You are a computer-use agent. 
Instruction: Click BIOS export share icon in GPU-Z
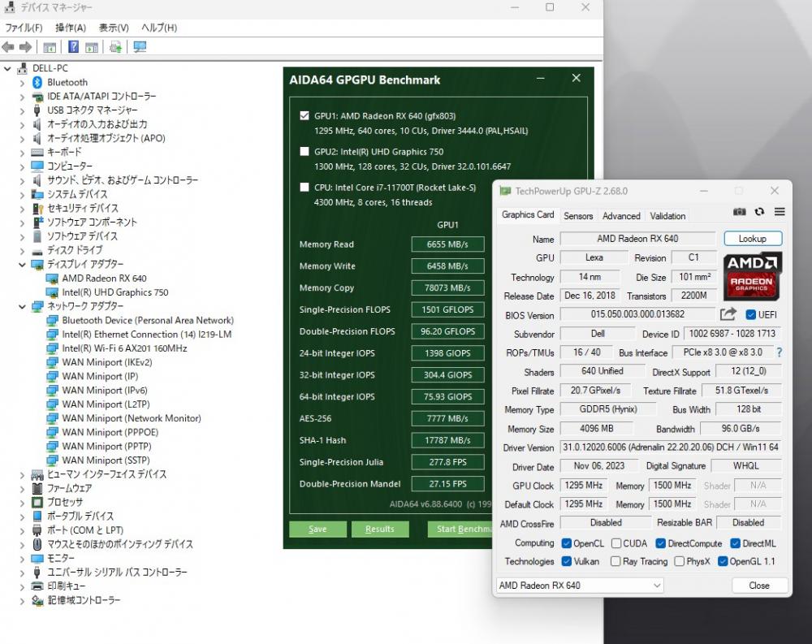(x=728, y=314)
